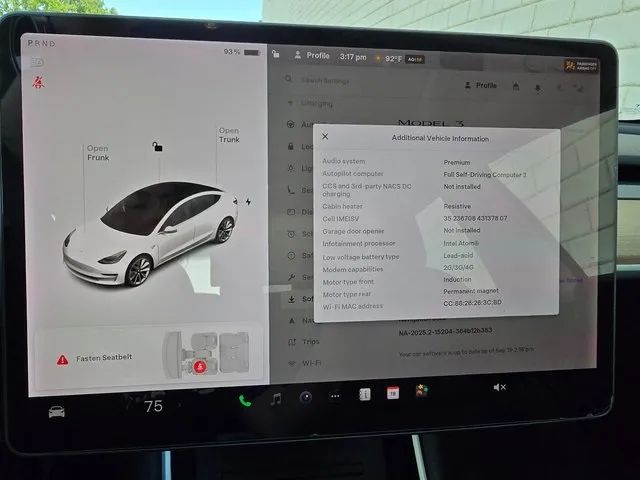Image resolution: width=640 pixels, height=480 pixels.
Task: Tap the muted volume speaker icon
Action: pos(499,387)
